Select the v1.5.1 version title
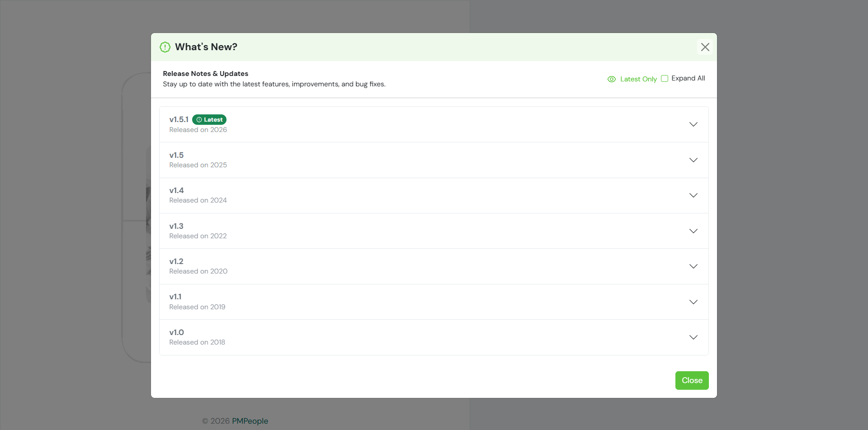Screen dimensions: 868x430 [179, 120]
